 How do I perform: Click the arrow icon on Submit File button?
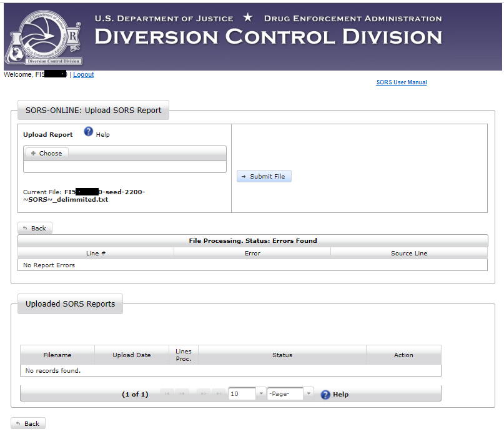(x=244, y=177)
